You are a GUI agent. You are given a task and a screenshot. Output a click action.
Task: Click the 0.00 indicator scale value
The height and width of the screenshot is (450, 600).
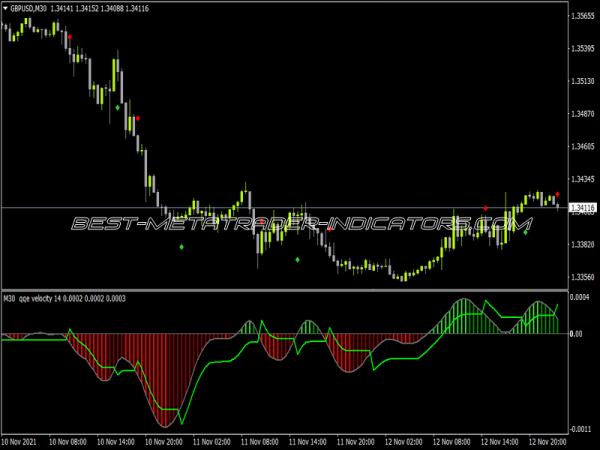click(x=576, y=334)
